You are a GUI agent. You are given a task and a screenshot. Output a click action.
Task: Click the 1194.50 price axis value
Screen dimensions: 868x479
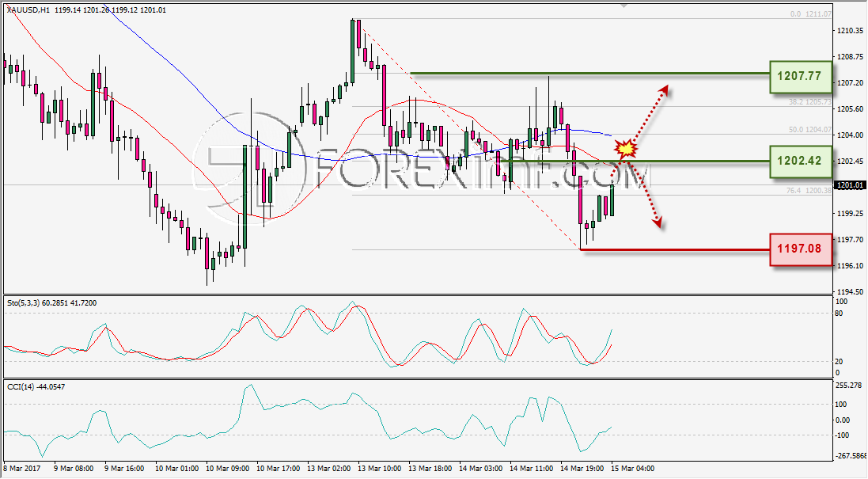tap(850, 291)
